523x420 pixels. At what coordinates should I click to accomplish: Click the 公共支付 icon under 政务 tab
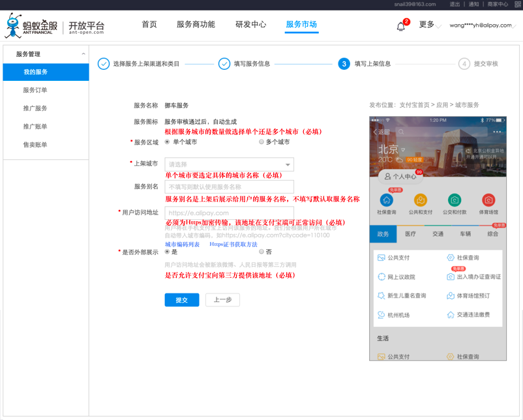point(381,258)
